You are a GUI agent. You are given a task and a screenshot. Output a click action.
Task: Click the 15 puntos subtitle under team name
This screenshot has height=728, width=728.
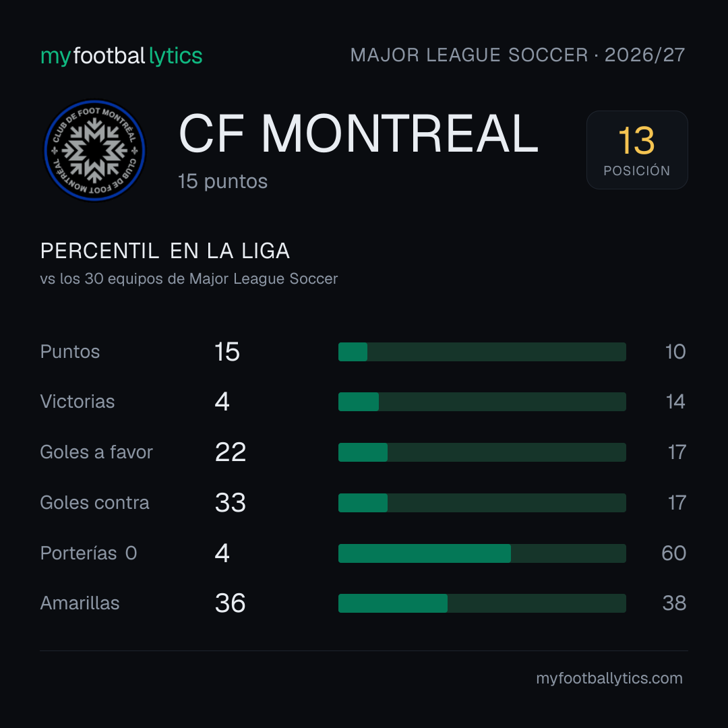pos(223,181)
